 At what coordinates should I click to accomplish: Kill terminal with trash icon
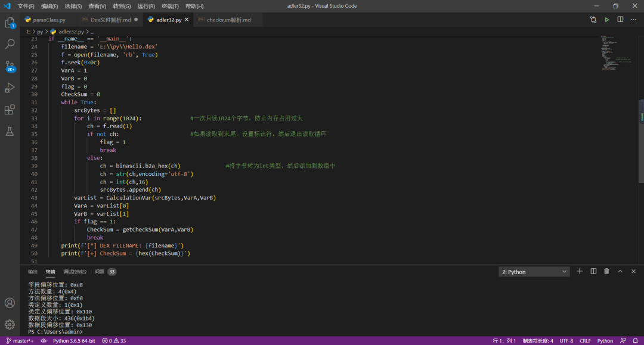pyautogui.click(x=606, y=272)
